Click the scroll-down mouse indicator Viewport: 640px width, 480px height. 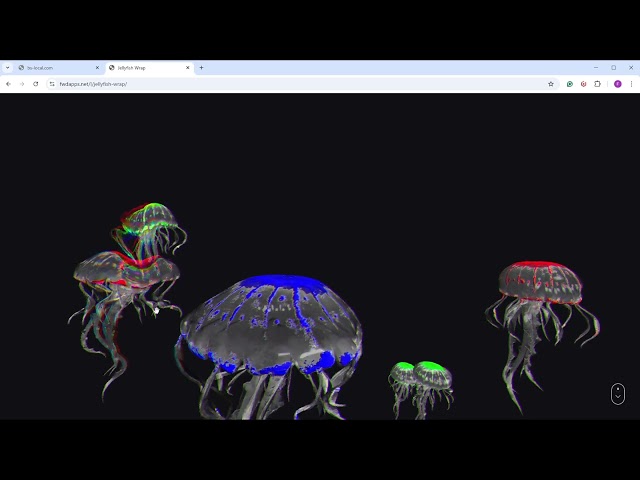coord(618,394)
